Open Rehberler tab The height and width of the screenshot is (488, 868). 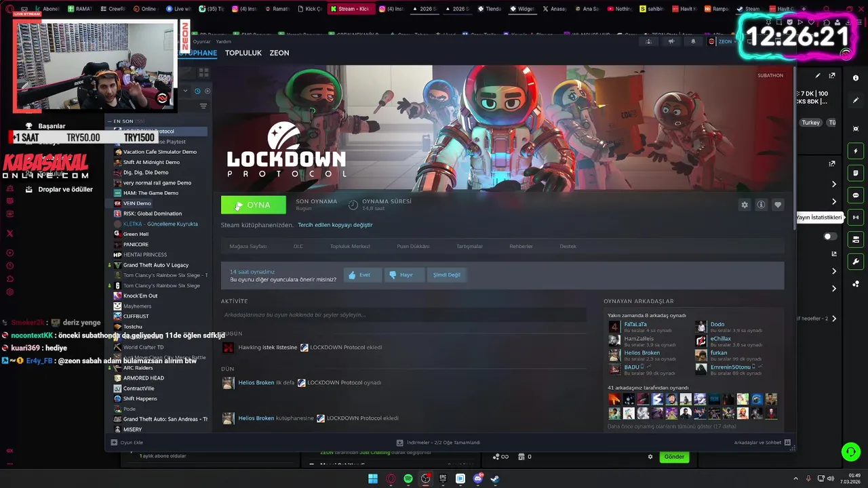(521, 246)
